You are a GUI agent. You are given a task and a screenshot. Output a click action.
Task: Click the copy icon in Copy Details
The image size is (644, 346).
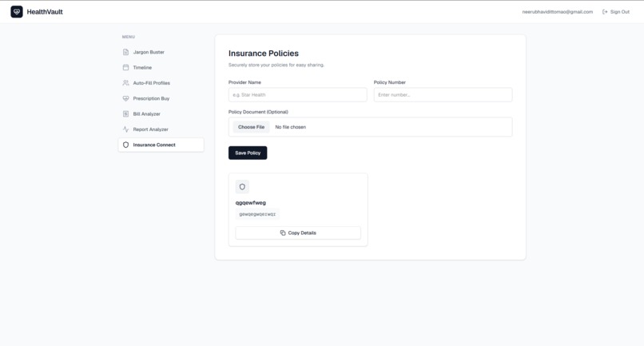(283, 233)
